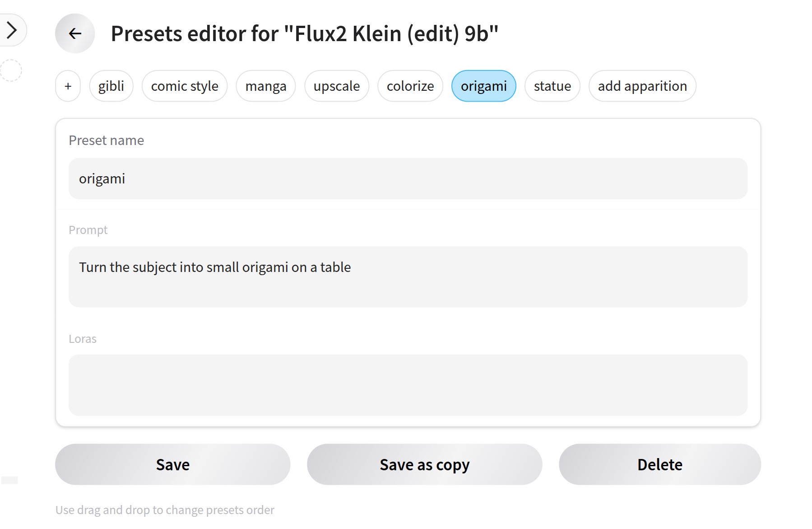Click Save as copy button
Screen dimensions: 812x529
pos(425,464)
